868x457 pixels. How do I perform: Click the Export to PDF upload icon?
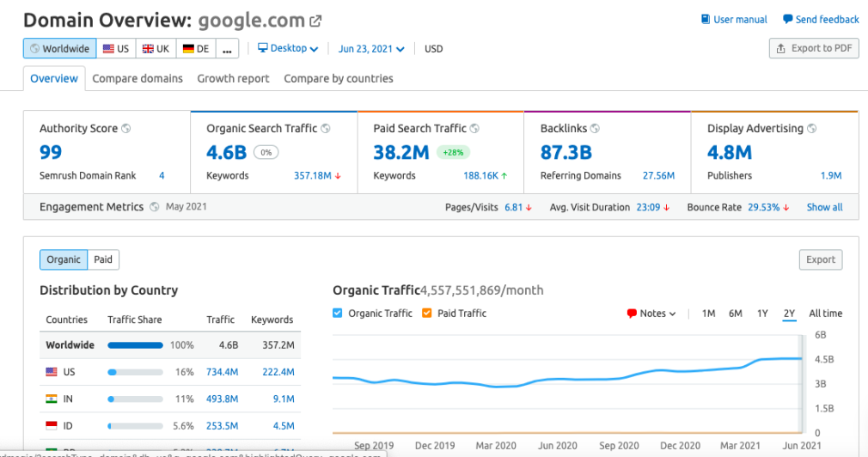pos(780,48)
